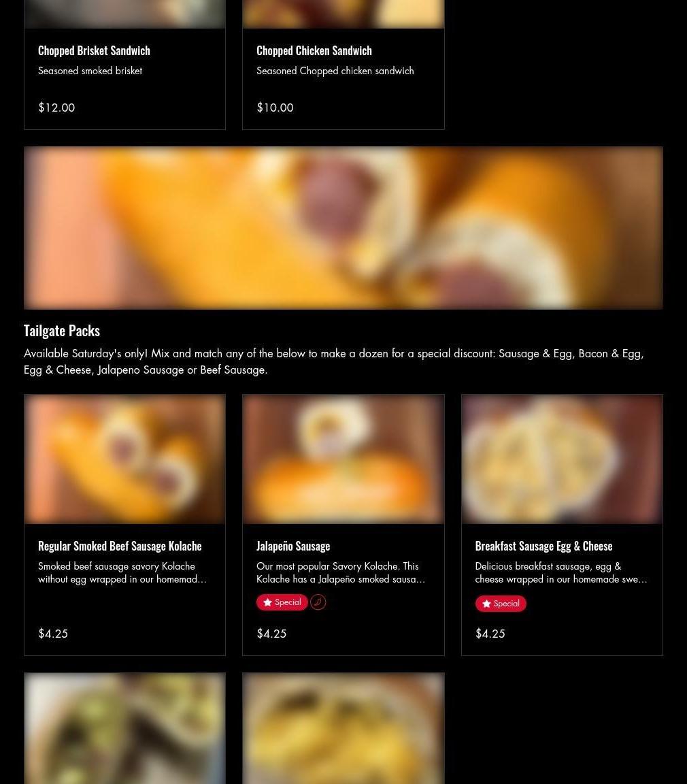Open Regular Smoked Beef Sausage Kolache photo

tap(125, 459)
